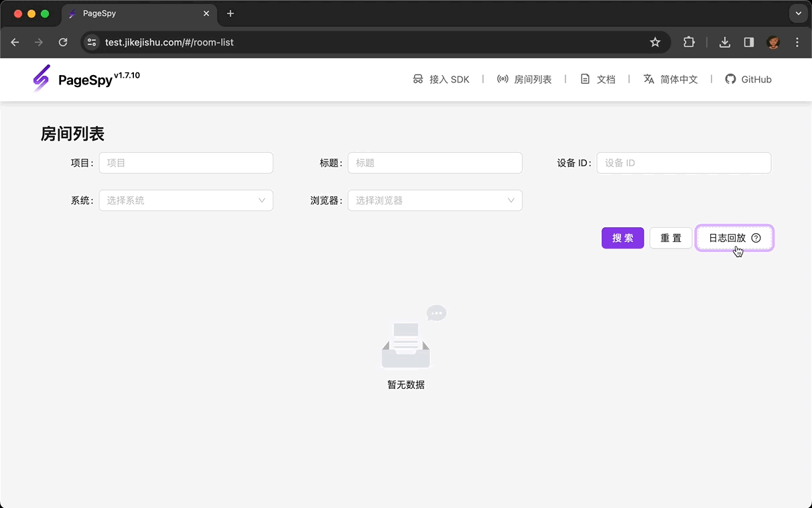Screen dimensions: 812x508
Task: Focus the 项目 project input field
Action: point(186,162)
